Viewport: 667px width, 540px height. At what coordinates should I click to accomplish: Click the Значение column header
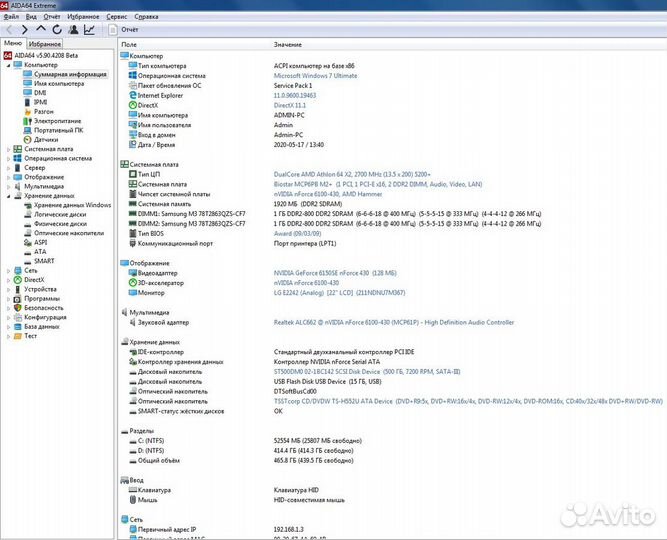[x=287, y=45]
